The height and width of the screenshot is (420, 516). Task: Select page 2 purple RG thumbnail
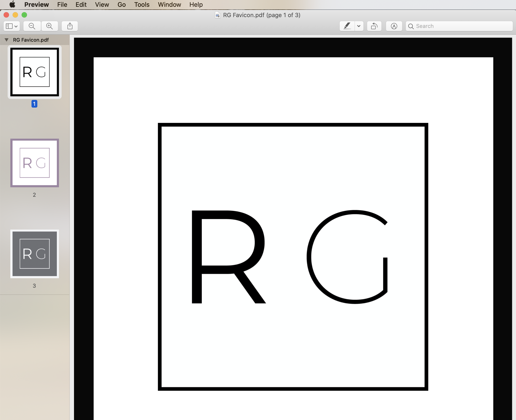pyautogui.click(x=35, y=163)
